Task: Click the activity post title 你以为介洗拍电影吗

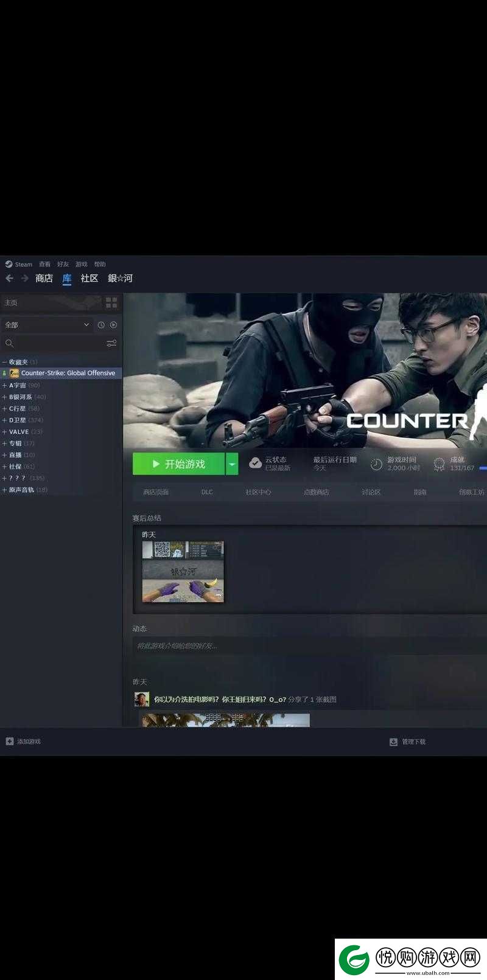Action: click(x=220, y=700)
